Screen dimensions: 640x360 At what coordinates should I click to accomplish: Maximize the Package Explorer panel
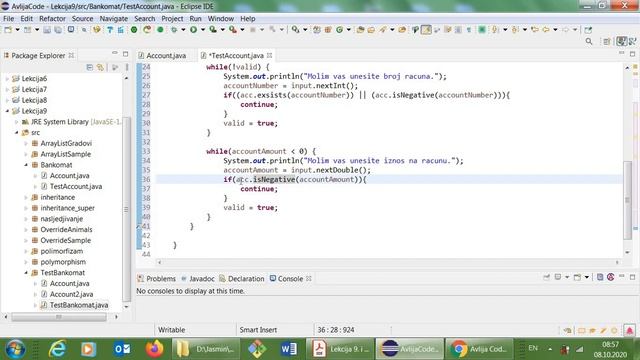[125, 54]
